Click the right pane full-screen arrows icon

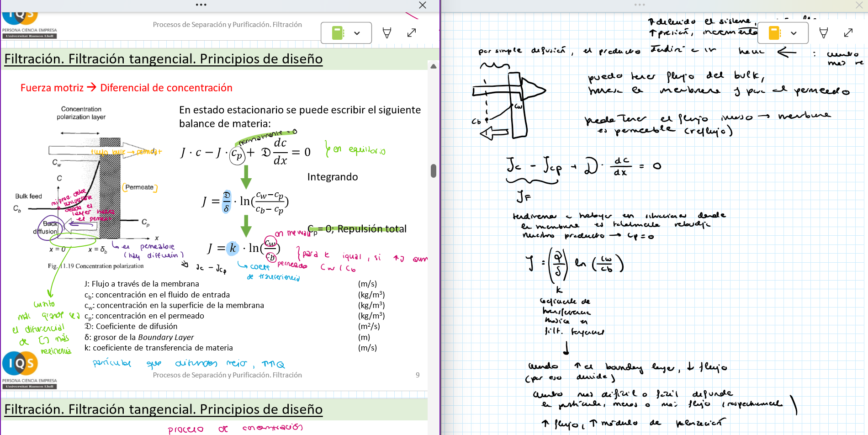pyautogui.click(x=848, y=33)
